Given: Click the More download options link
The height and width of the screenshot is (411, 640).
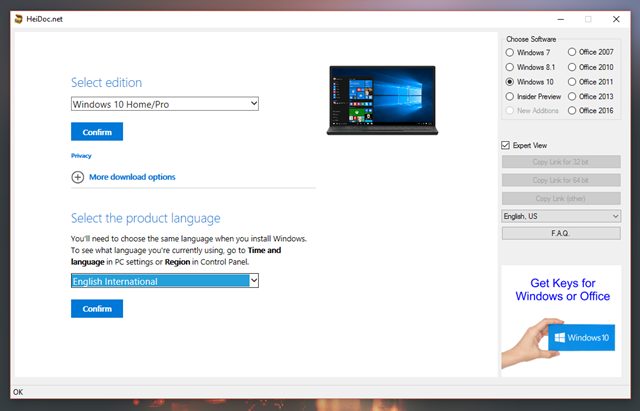Looking at the screenshot, I should coord(132,177).
